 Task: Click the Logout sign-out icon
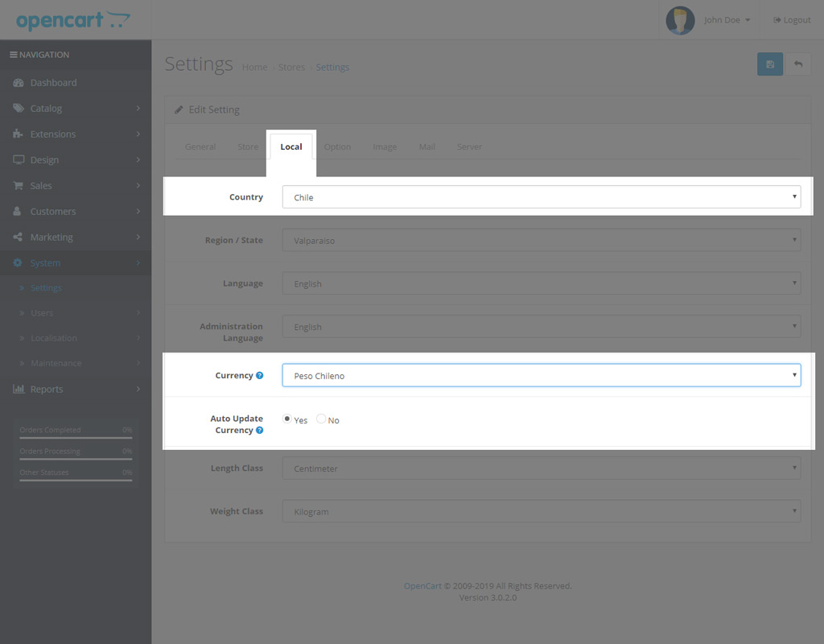point(777,20)
